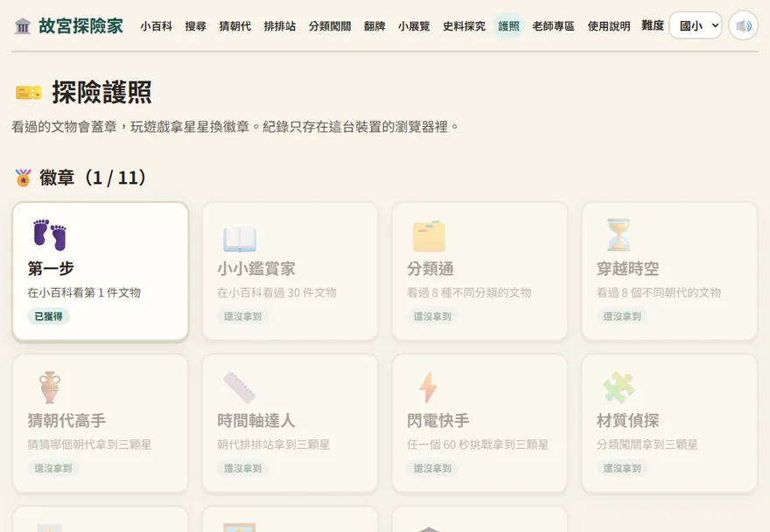Viewport: 770px width, 532px height.
Task: Click the puzzle piece icon of 材質偵探
Action: [x=619, y=388]
